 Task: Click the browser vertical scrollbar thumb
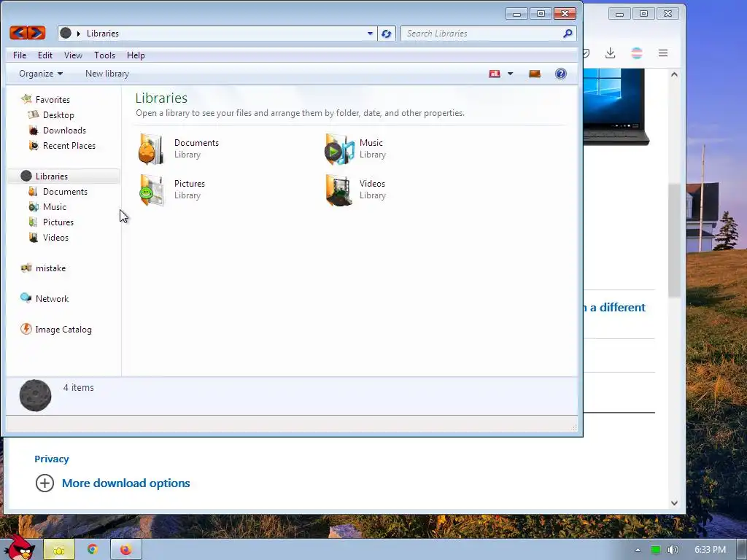(x=674, y=241)
